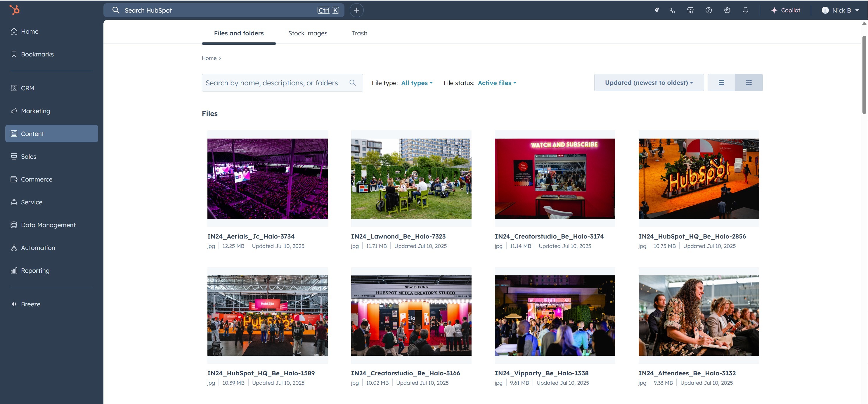This screenshot has height=404, width=868.
Task: Click the HubSpot sprocket logo
Action: pyautogui.click(x=15, y=10)
